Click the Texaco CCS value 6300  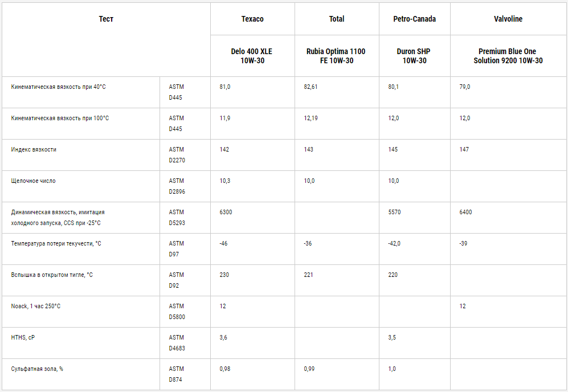(226, 213)
